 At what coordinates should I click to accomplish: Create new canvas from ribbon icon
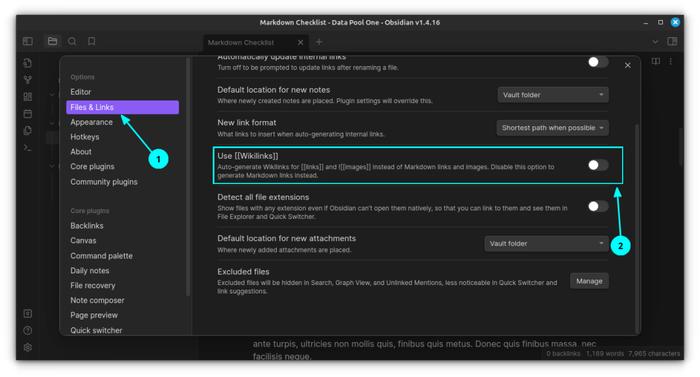pyautogui.click(x=28, y=96)
